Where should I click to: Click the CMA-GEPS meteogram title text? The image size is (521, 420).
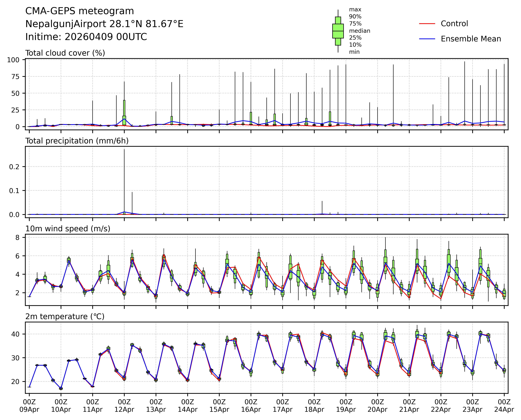tap(80, 11)
